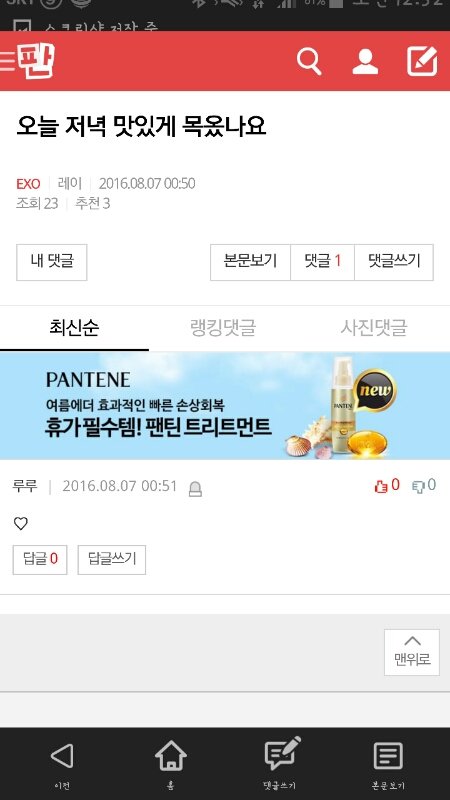Click the 내 댓글 button
Screen dimensions: 450x800
(x=52, y=262)
